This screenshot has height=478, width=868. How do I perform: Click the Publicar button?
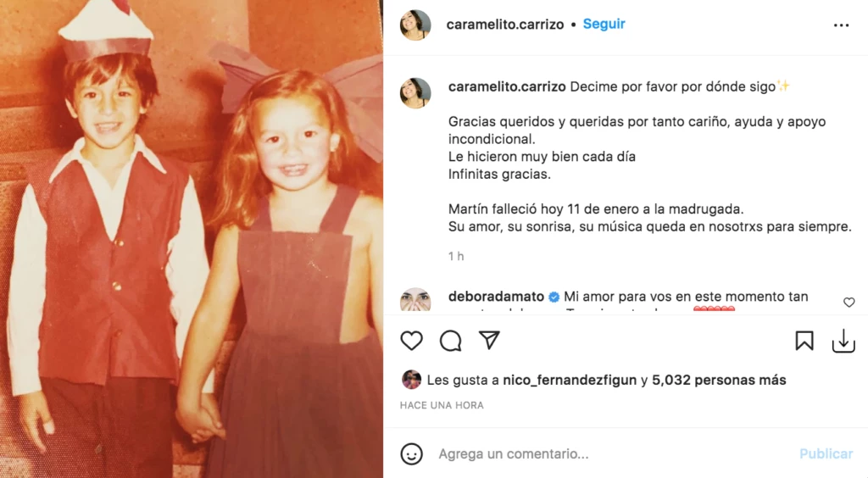point(826,453)
